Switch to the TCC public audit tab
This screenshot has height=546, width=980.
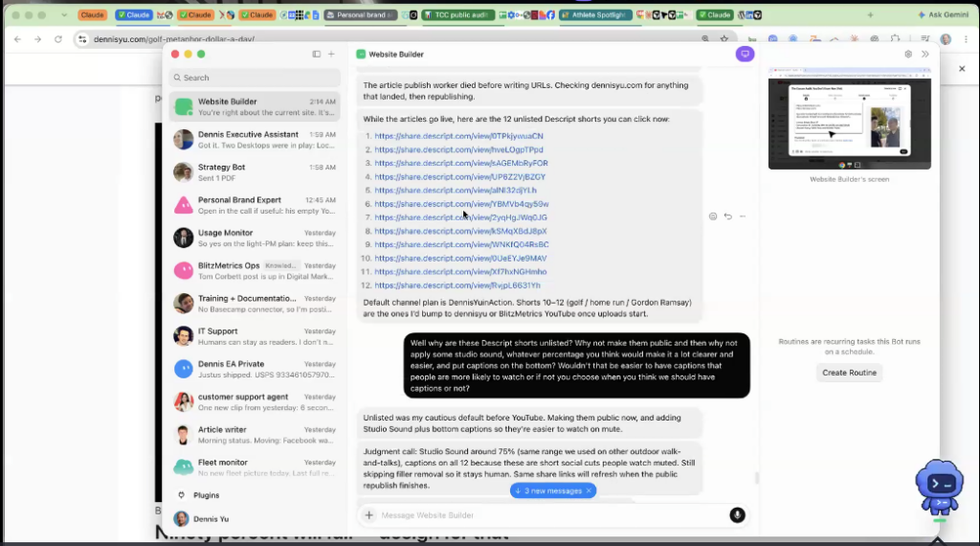click(458, 14)
